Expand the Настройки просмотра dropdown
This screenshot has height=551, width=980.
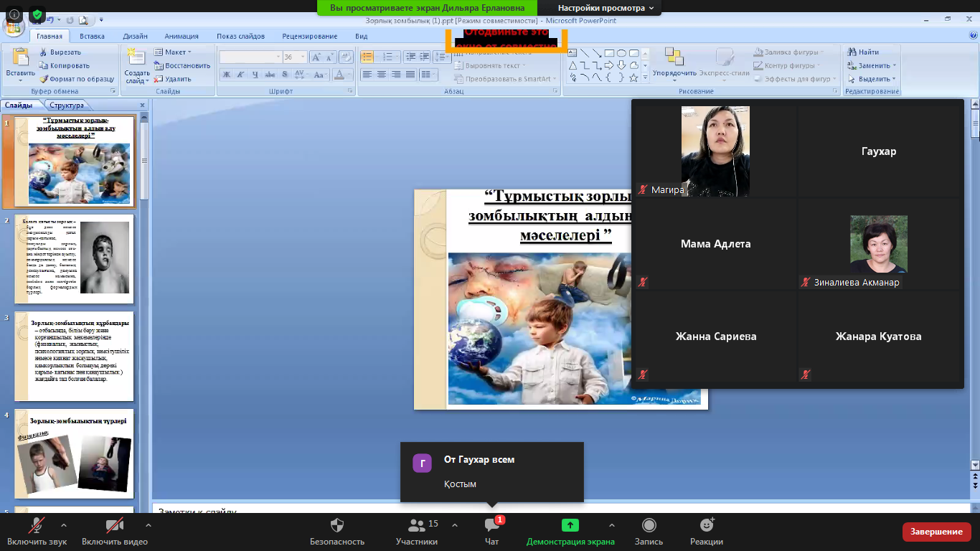point(606,8)
